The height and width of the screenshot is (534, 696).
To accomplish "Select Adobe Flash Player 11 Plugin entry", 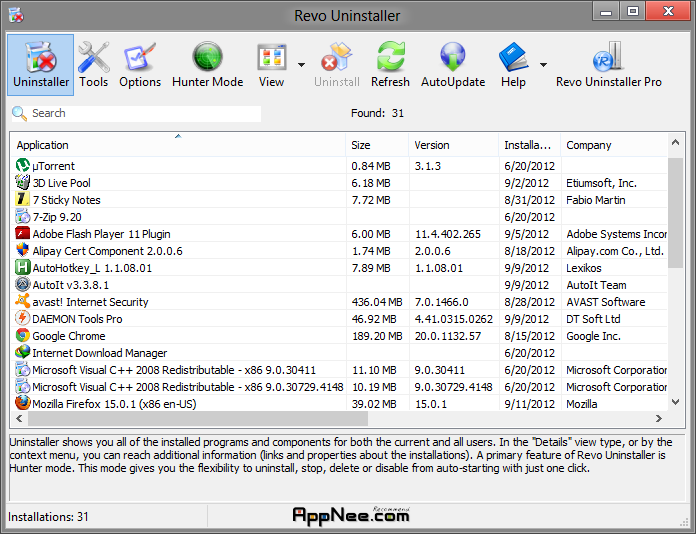I will pyautogui.click(x=101, y=234).
